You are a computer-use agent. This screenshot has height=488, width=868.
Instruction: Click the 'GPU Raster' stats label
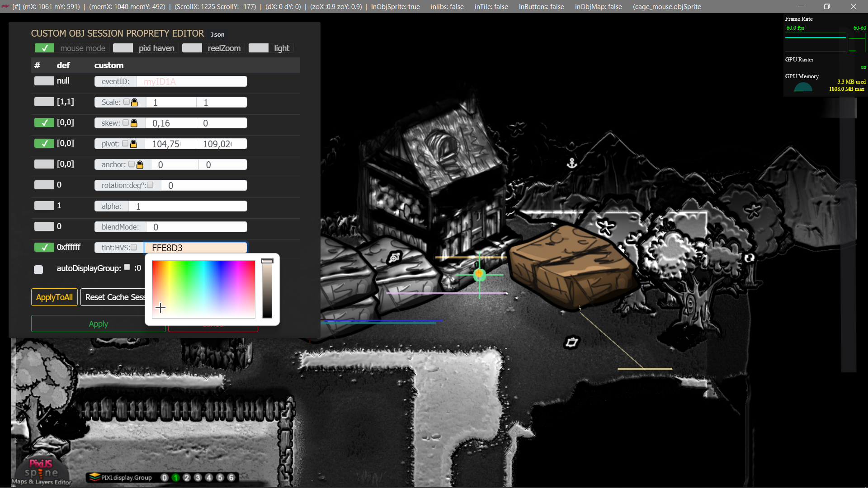click(799, 60)
